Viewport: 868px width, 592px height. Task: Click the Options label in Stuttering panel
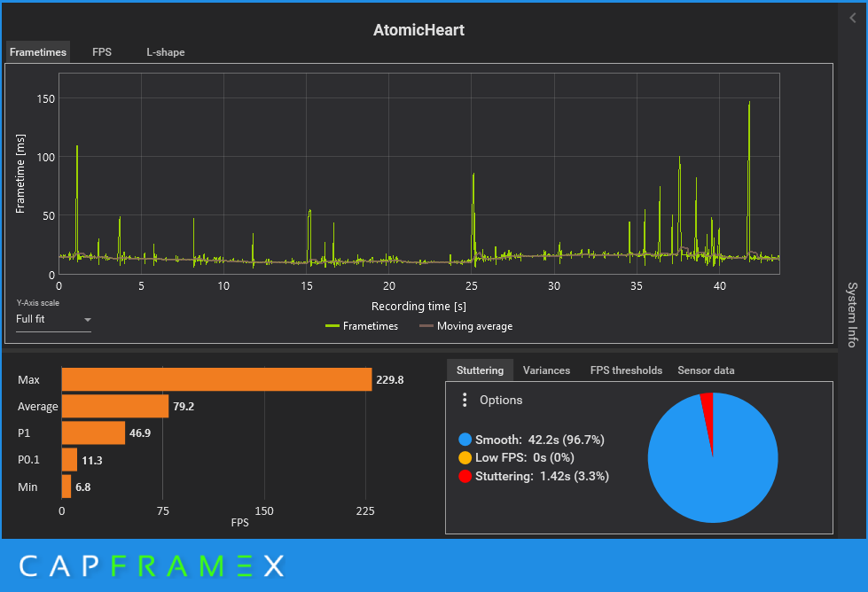point(501,400)
